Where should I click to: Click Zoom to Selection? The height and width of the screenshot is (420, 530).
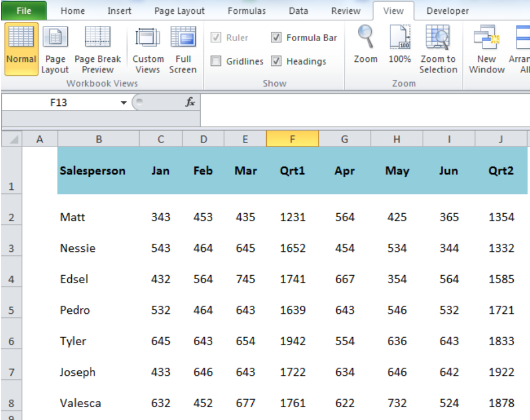pos(438,49)
